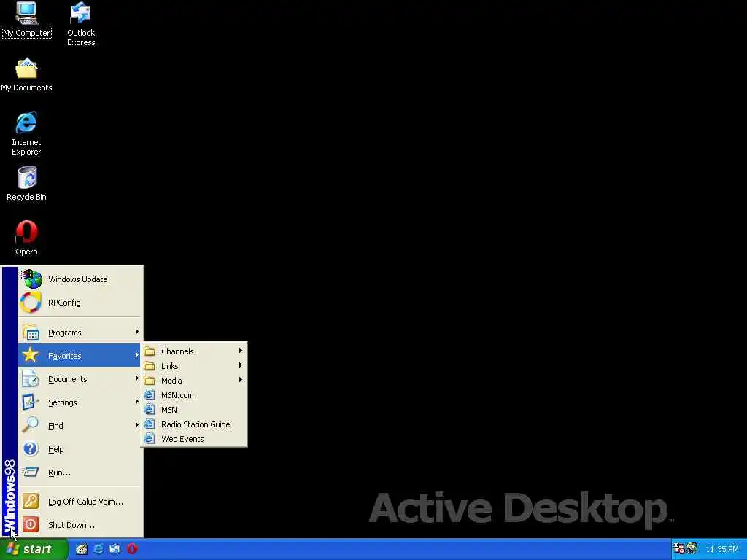Open RPConfig from the Start menu
The image size is (747, 560).
click(x=80, y=303)
